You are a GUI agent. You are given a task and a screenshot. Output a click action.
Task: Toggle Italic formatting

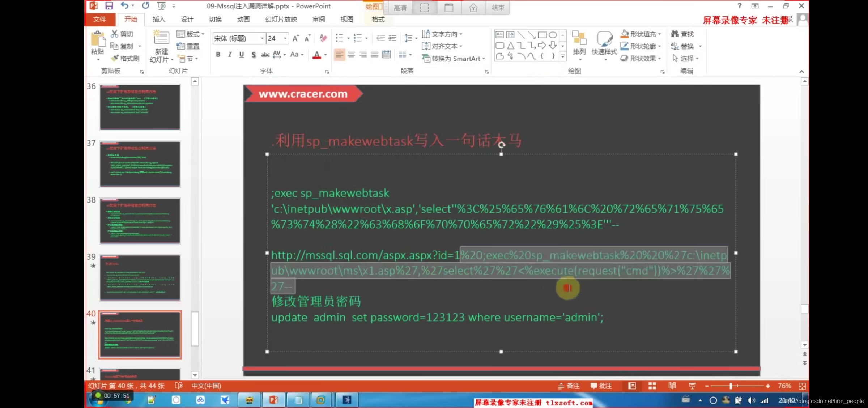click(x=230, y=55)
